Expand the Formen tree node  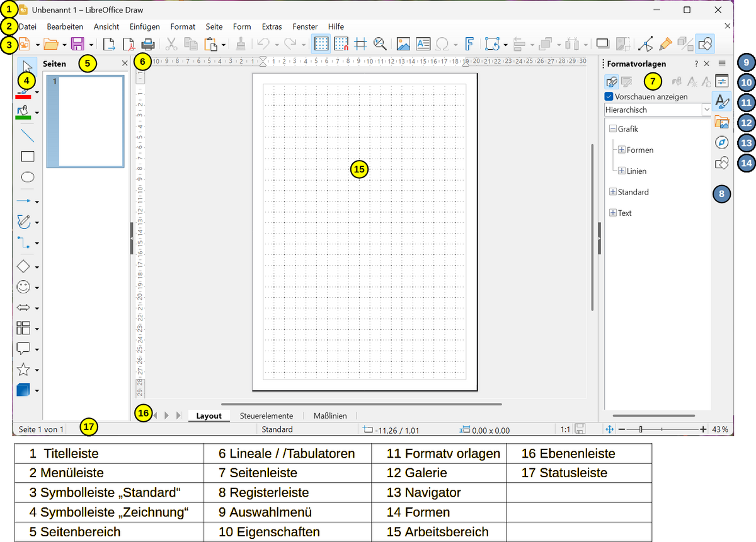point(622,150)
